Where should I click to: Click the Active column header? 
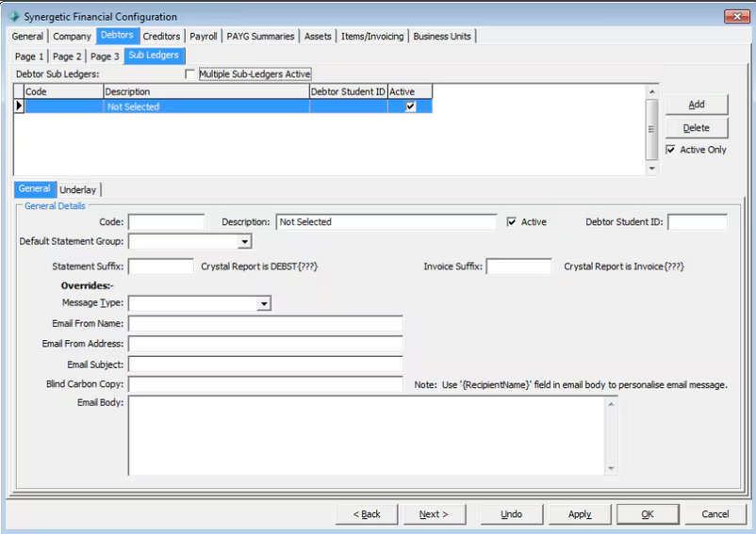pyautogui.click(x=410, y=91)
